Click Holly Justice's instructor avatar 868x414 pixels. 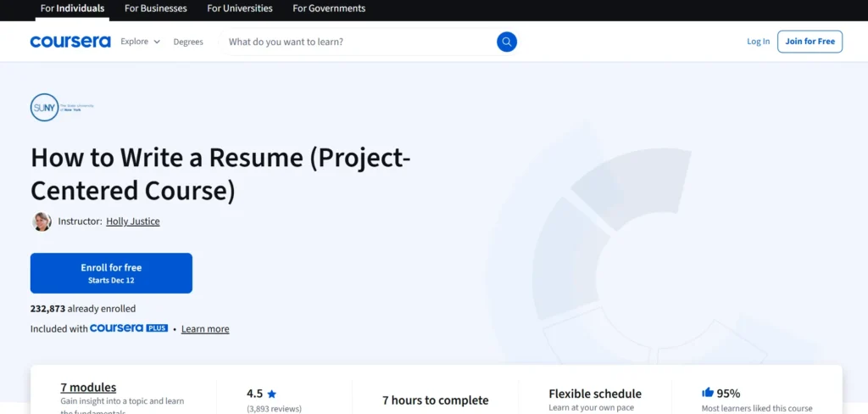tap(42, 221)
